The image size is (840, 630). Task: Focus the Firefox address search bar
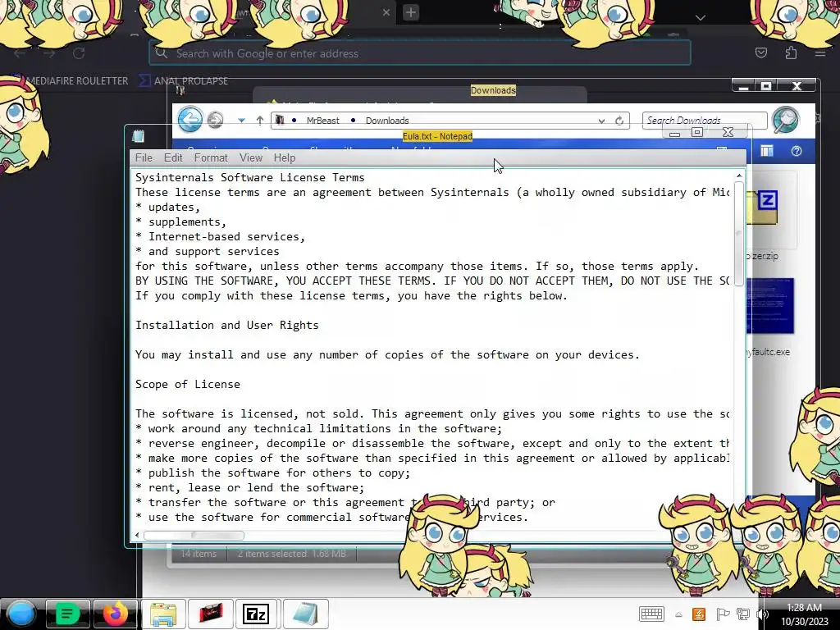pyautogui.click(x=420, y=53)
